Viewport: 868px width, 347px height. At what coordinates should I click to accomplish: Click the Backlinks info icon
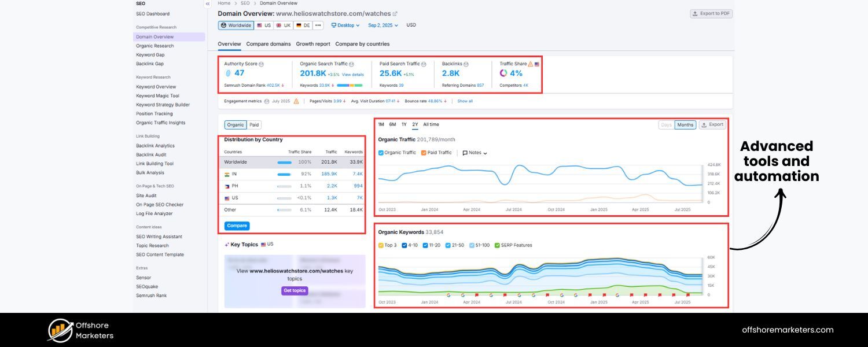466,64
